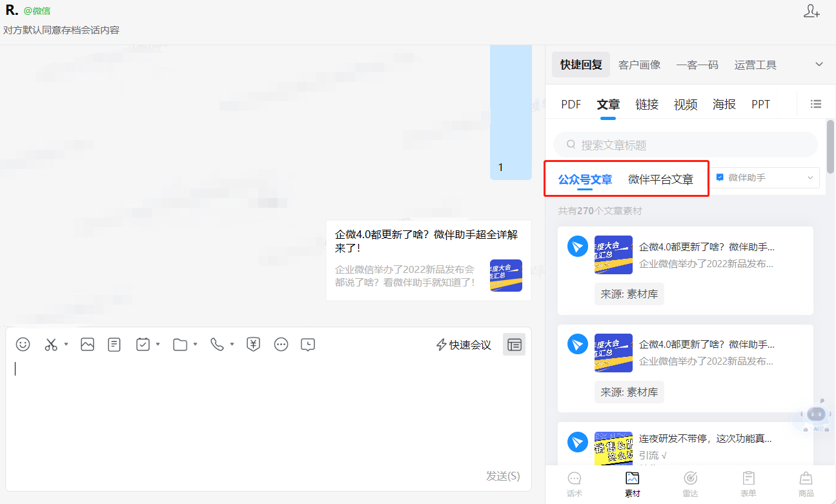The width and height of the screenshot is (836, 504).
Task: Open the calendar schedule icon
Action: pyautogui.click(x=143, y=345)
